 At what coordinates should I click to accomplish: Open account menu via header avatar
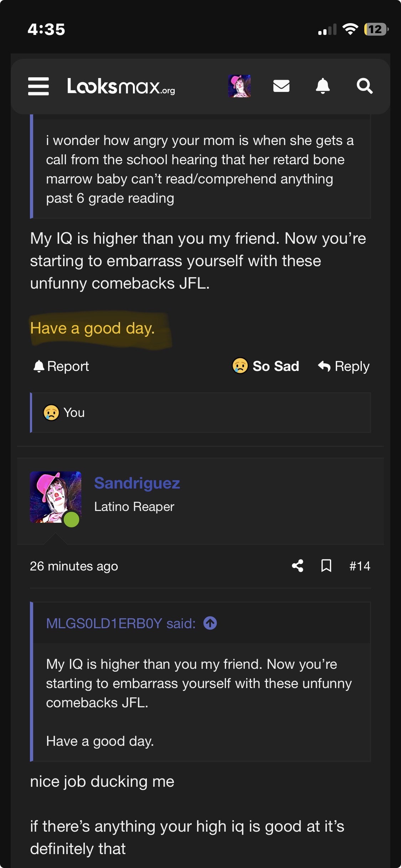pyautogui.click(x=239, y=86)
